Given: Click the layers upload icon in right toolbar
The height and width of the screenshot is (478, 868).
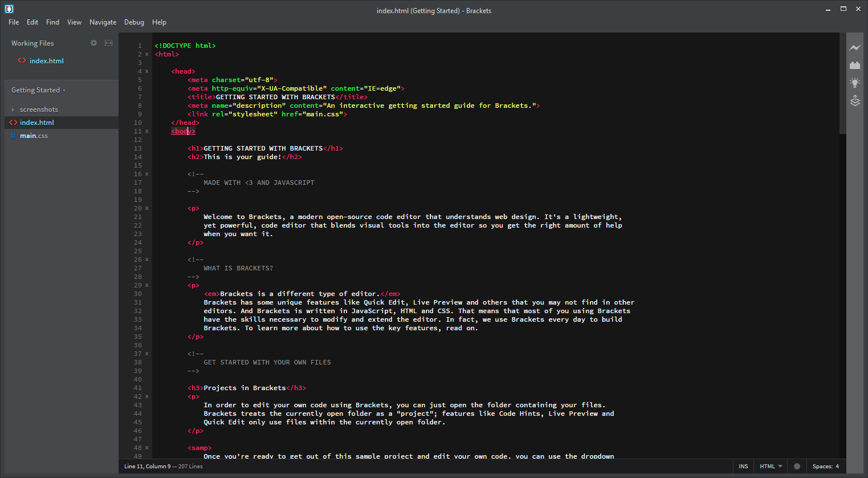Looking at the screenshot, I should (x=855, y=101).
